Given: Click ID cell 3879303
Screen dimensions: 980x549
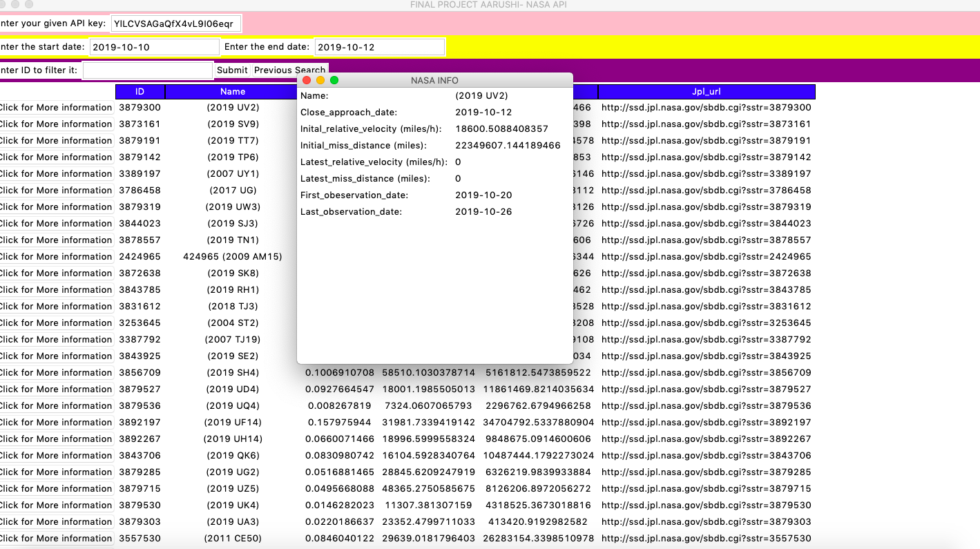Looking at the screenshot, I should 140,522.
